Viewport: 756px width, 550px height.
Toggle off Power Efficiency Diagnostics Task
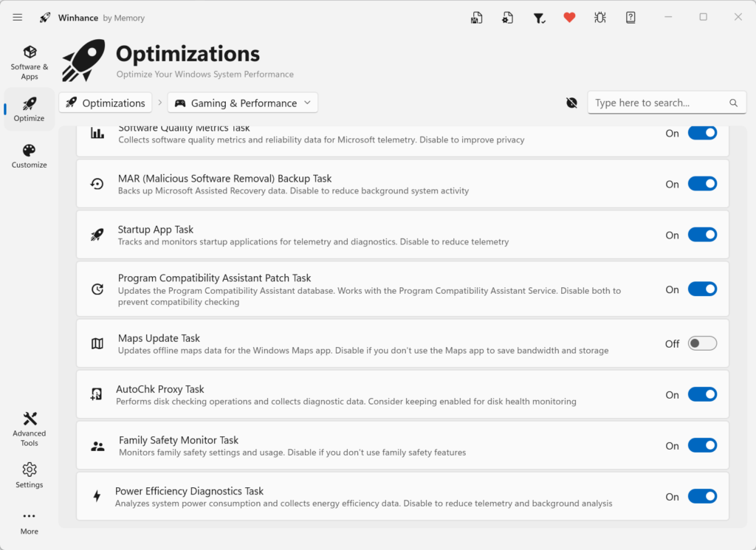(x=701, y=496)
